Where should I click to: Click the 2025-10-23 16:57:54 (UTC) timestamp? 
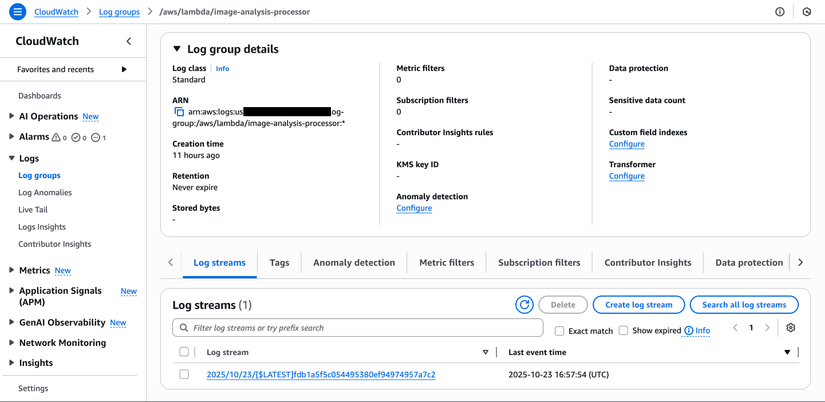point(560,375)
